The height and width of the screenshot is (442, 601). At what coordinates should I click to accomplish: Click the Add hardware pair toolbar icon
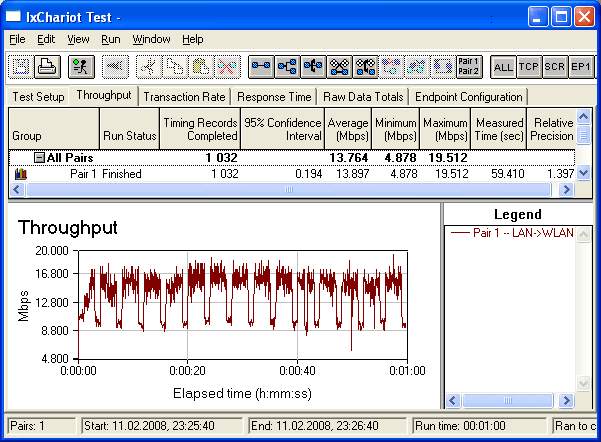313,67
